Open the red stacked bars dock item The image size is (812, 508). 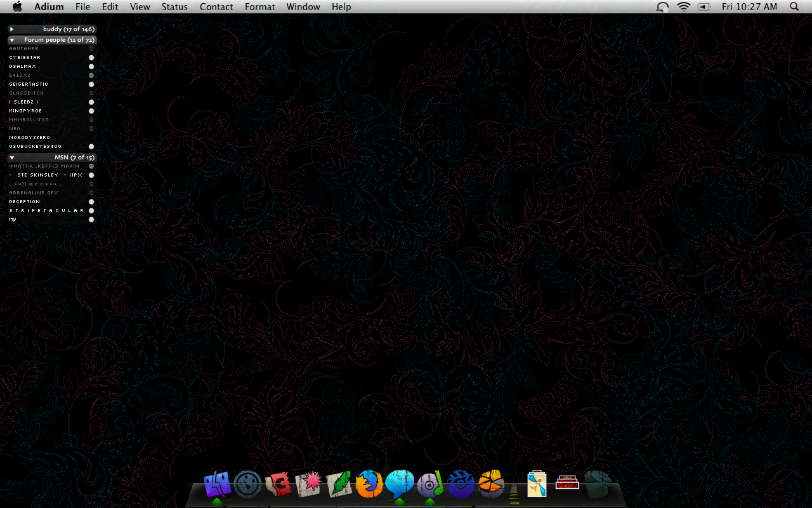567,483
